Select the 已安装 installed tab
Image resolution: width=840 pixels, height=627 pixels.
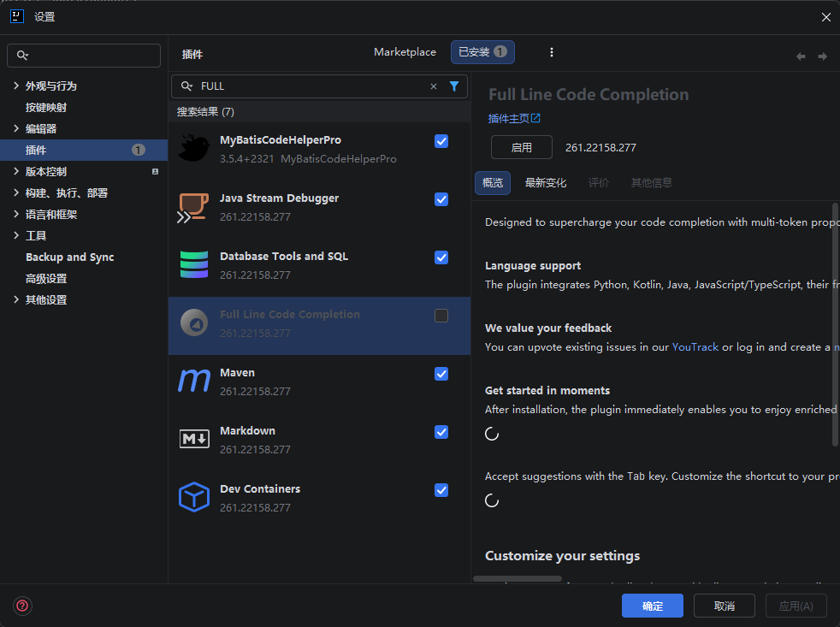(482, 52)
